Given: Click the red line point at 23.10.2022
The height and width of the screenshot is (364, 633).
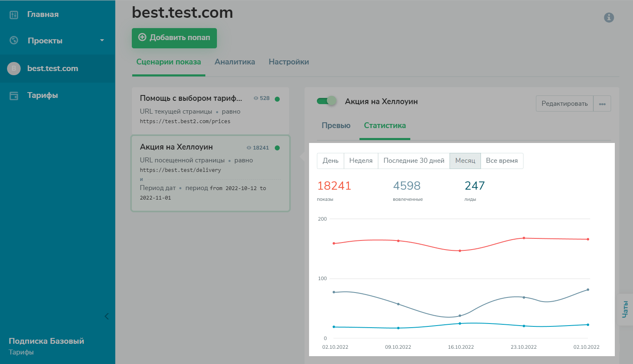Looking at the screenshot, I should 524,238.
